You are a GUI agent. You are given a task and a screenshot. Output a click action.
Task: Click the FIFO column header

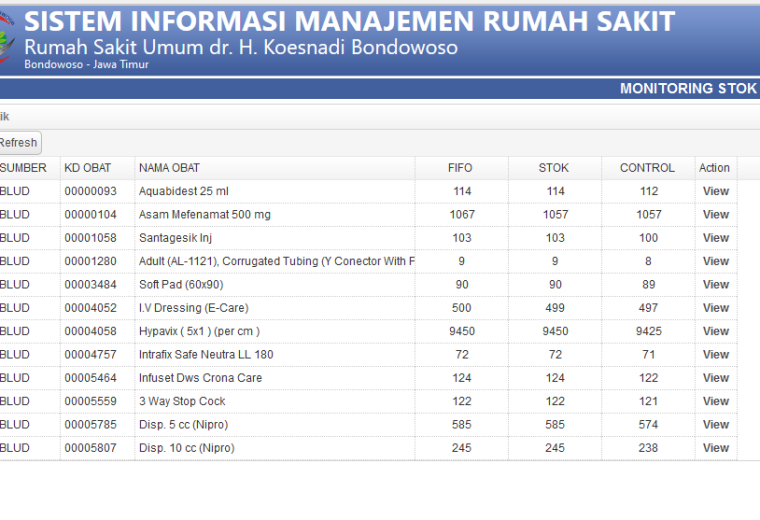point(461,168)
